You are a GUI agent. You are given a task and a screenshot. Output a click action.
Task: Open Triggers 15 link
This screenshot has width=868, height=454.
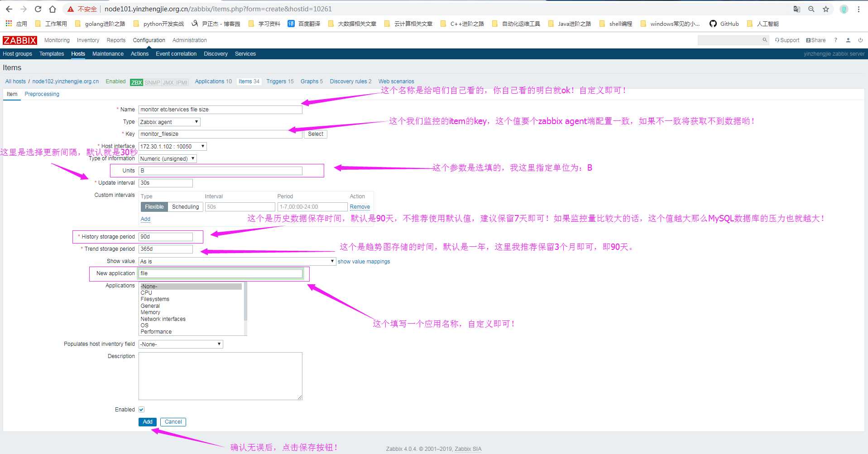280,81
